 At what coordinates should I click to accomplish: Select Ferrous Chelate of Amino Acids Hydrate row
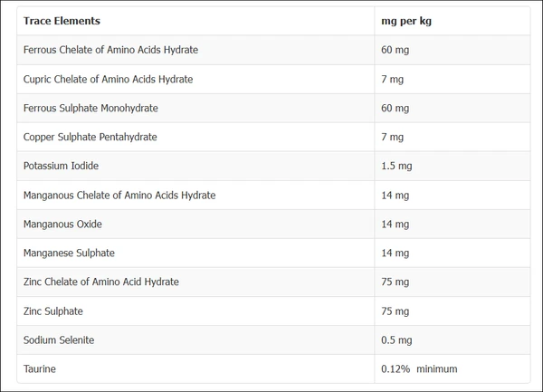click(x=110, y=50)
